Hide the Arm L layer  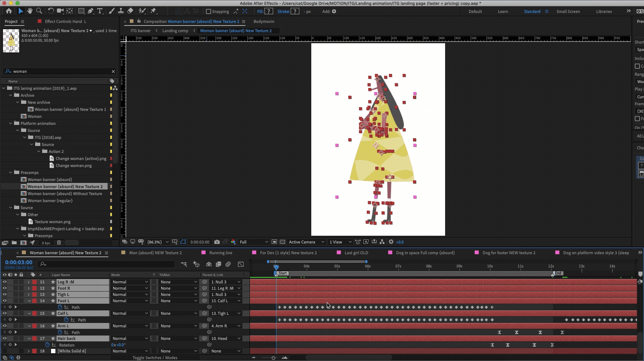[4, 326]
